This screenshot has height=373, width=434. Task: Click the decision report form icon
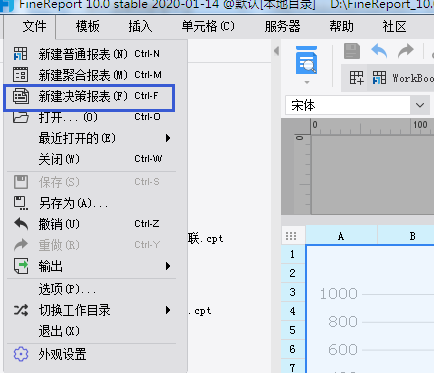(21, 96)
